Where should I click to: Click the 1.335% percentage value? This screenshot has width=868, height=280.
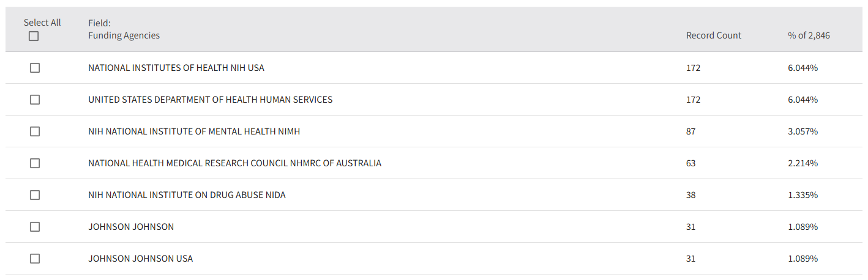coord(803,195)
